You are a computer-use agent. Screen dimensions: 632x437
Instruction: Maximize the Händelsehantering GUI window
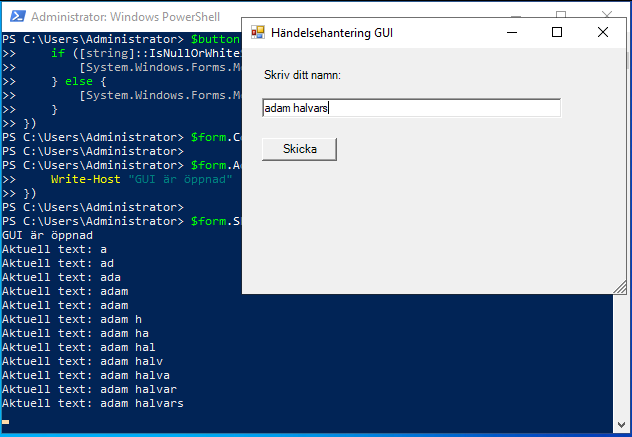coord(557,32)
